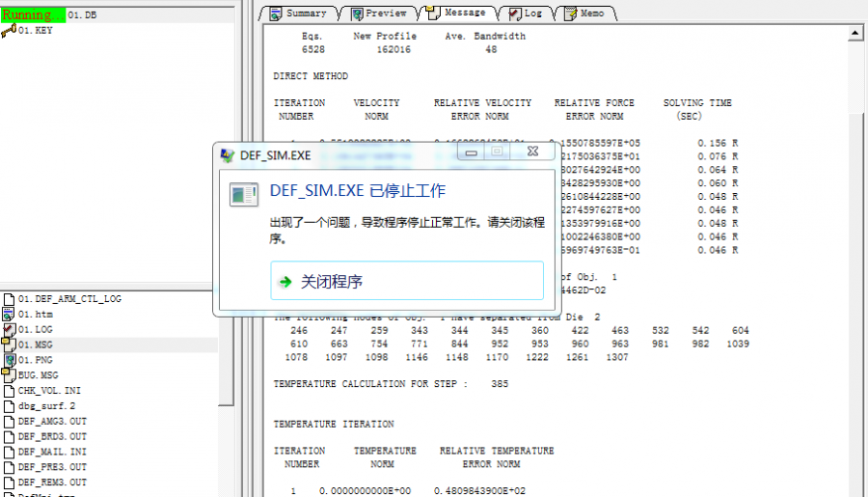Click the 01.DEF_ARM_CTL_LOG document icon
Screen dimensions: 868x497
[x=9, y=298]
